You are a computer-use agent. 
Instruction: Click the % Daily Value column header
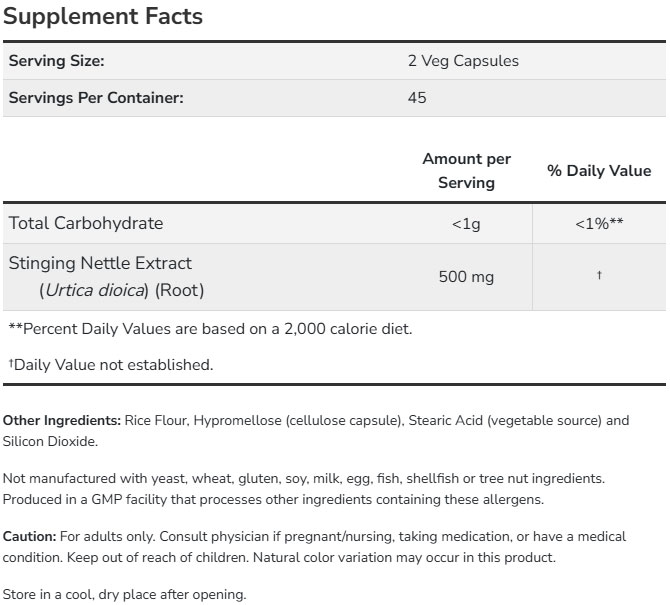(599, 171)
